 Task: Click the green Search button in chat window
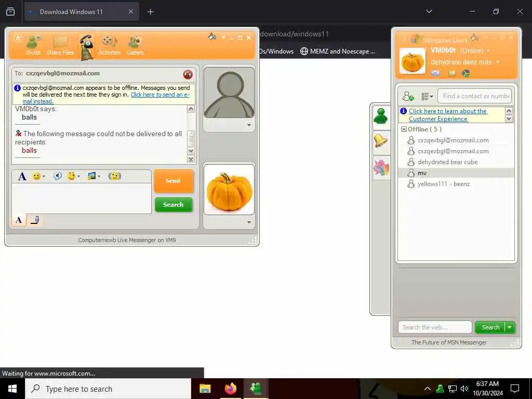tap(174, 205)
